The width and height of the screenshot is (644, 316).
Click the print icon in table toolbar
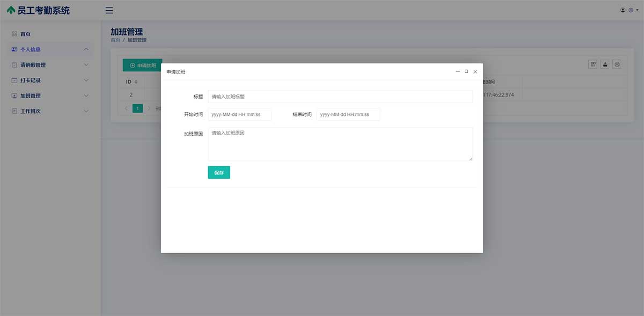618,64
